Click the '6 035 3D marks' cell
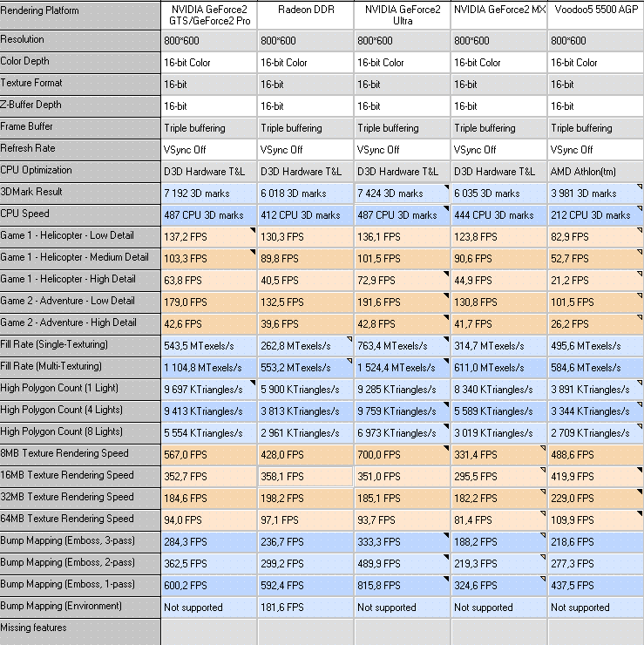644x645 pixels. pyautogui.click(x=499, y=193)
